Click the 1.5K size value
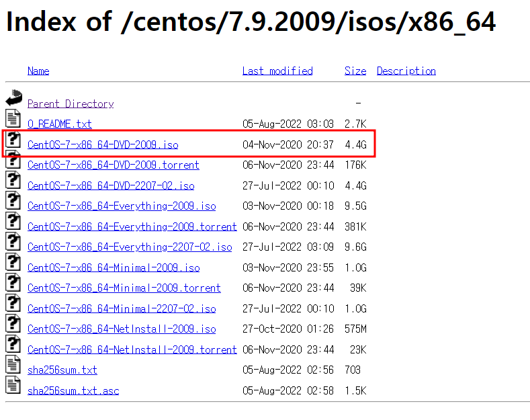The width and height of the screenshot is (530, 420). (x=355, y=390)
